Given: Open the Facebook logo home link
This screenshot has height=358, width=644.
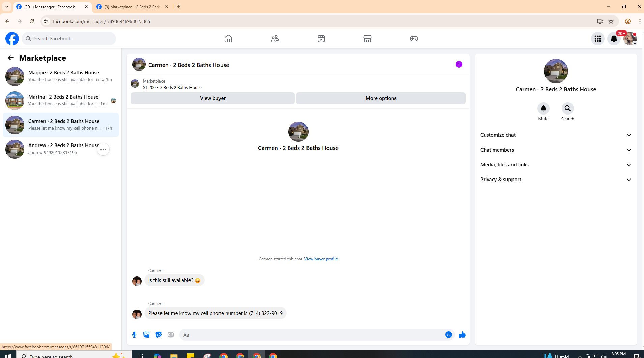Looking at the screenshot, I should tap(12, 39).
